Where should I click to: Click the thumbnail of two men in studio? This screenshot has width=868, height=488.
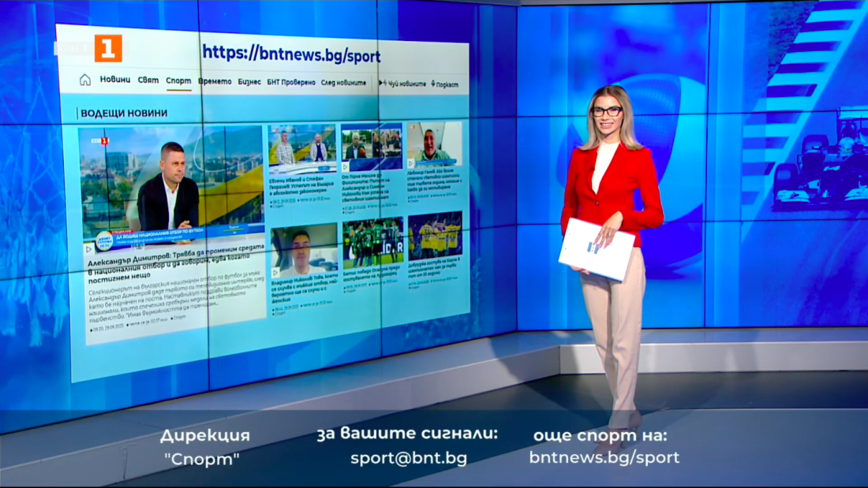[x=302, y=150]
